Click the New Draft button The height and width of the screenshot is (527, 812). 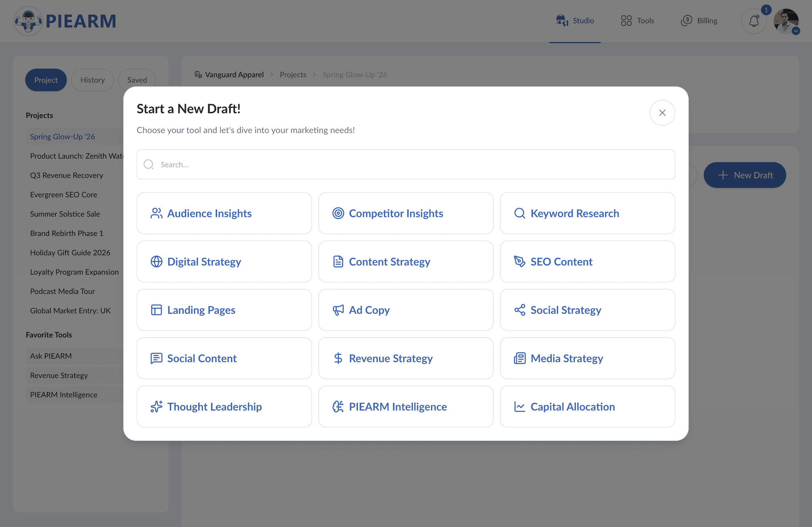(745, 175)
